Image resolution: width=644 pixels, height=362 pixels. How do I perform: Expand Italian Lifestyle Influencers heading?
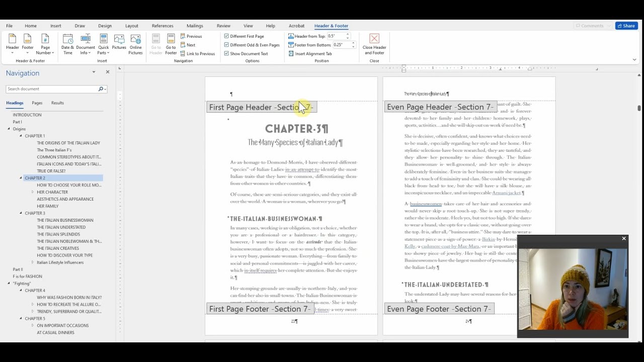point(33,262)
